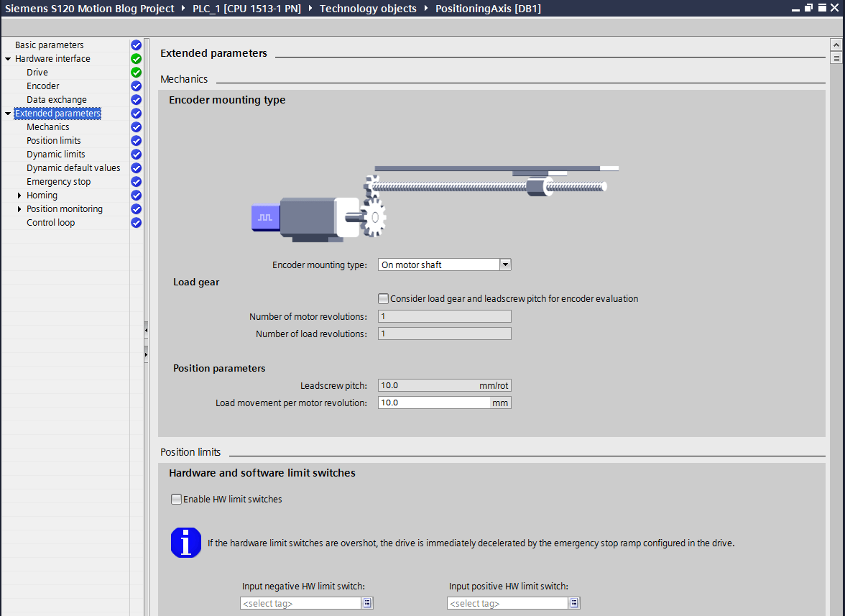Click the status checkmark beside Data exchange

(x=137, y=100)
